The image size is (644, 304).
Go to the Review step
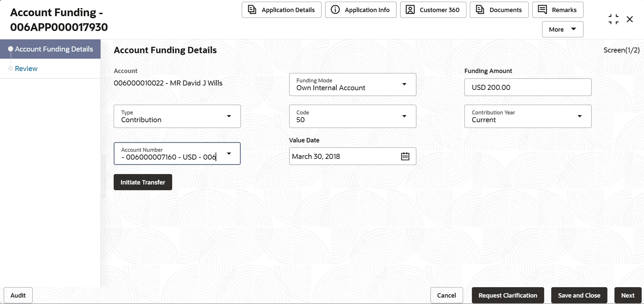click(26, 69)
